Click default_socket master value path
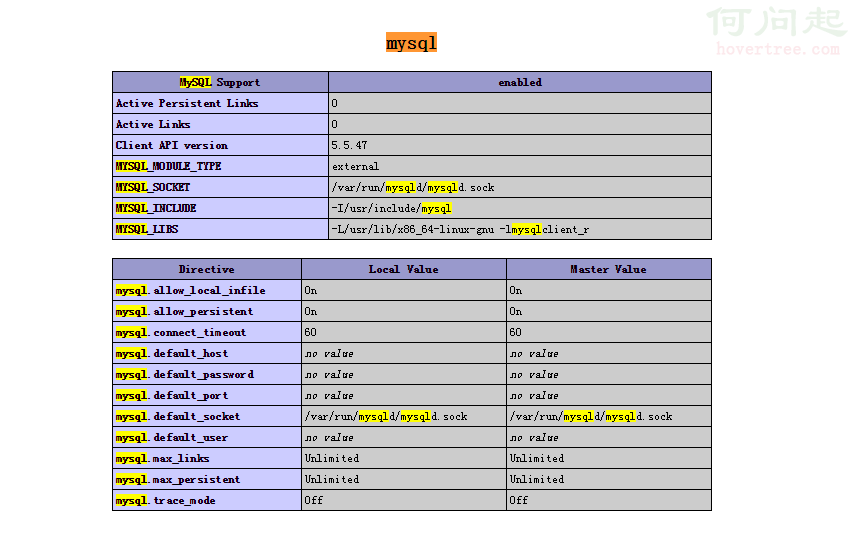 [x=591, y=417]
